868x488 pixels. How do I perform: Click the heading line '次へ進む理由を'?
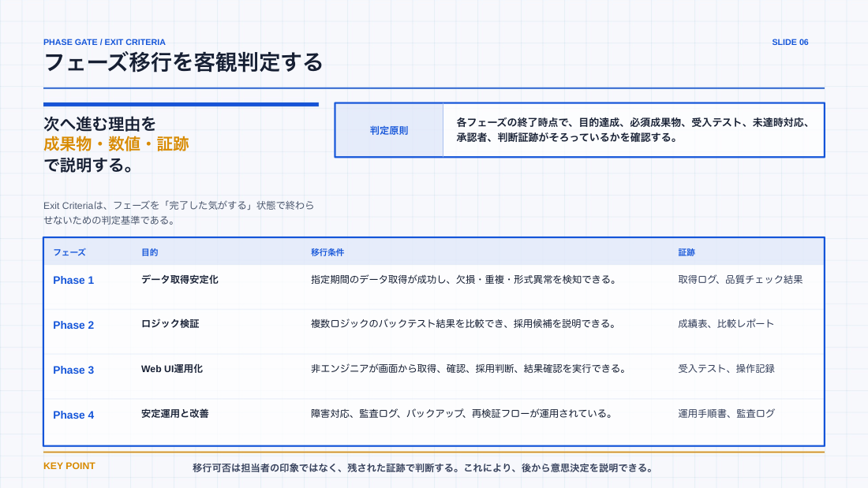tap(99, 124)
